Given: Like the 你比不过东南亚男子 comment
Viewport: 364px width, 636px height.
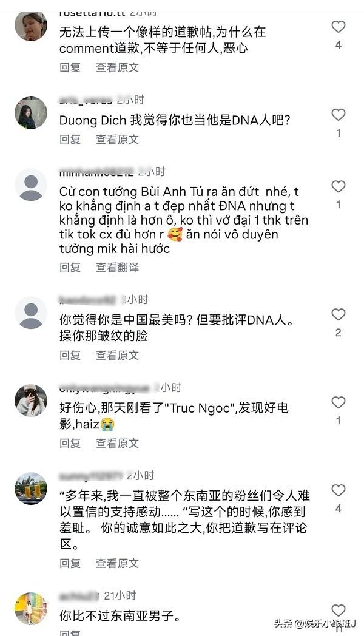Looking at the screenshot, I should pos(338,611).
